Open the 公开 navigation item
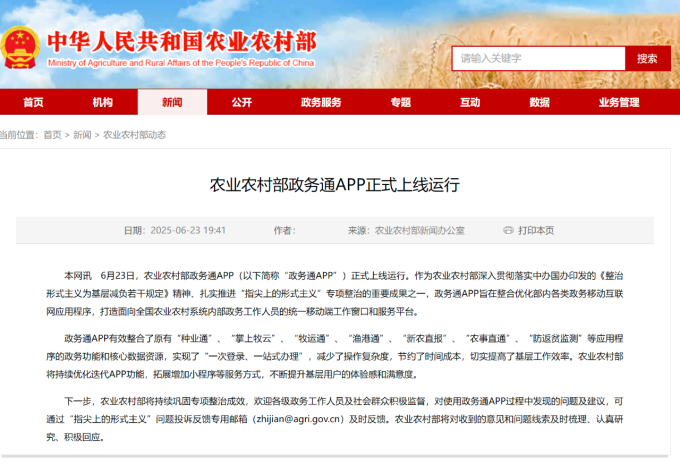Viewport: 680px width, 464px height. 241,102
